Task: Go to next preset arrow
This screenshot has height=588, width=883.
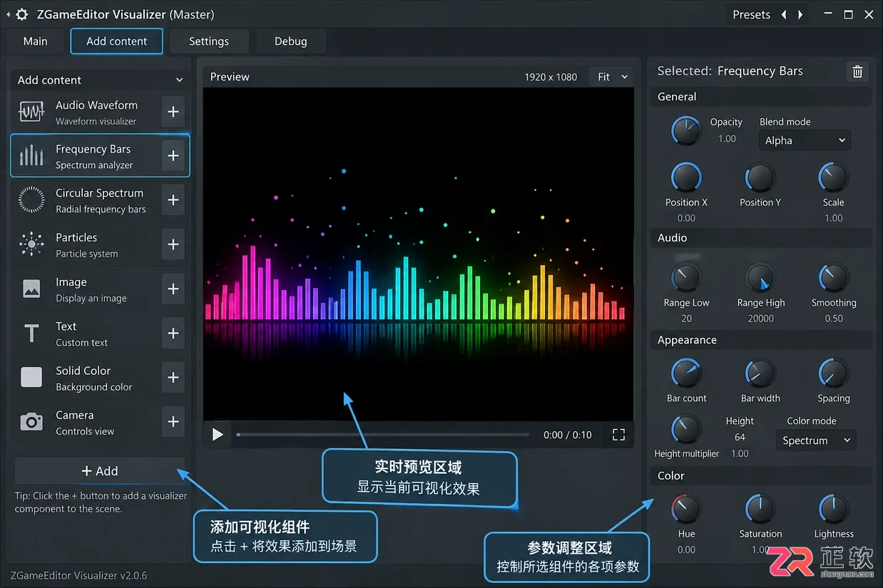Action: point(800,14)
